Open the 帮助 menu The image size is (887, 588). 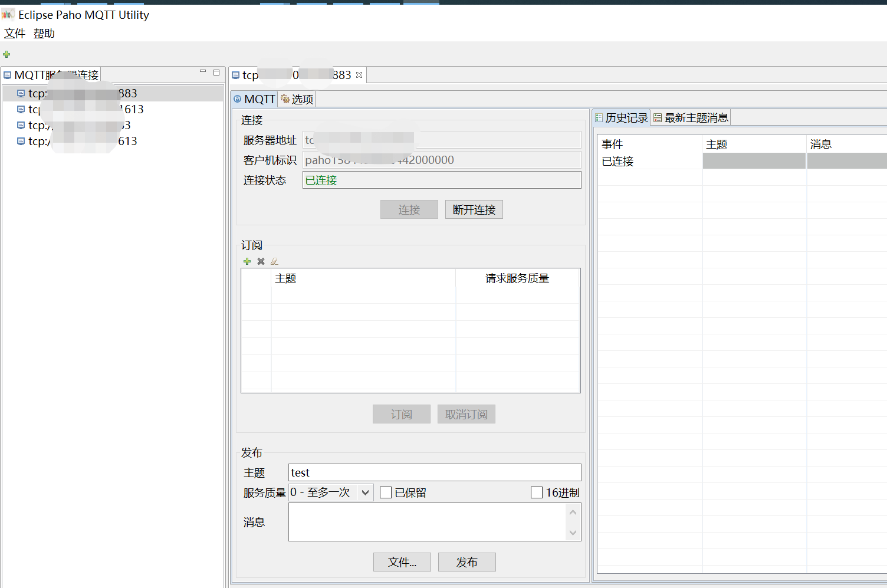coord(44,34)
